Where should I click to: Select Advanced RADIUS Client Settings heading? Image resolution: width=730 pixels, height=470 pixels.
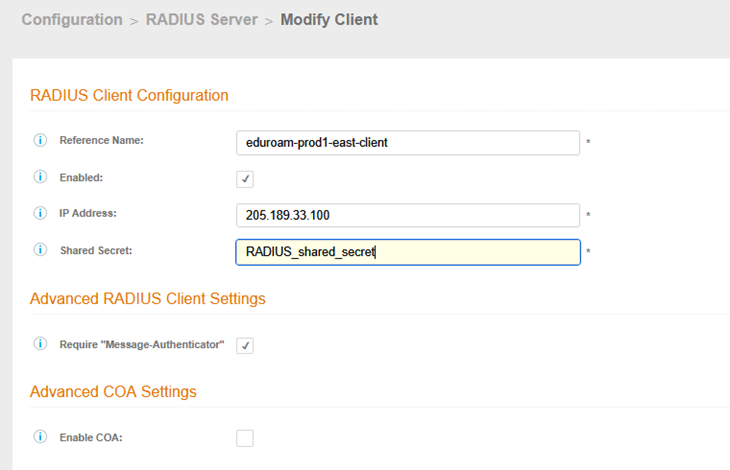tap(148, 299)
